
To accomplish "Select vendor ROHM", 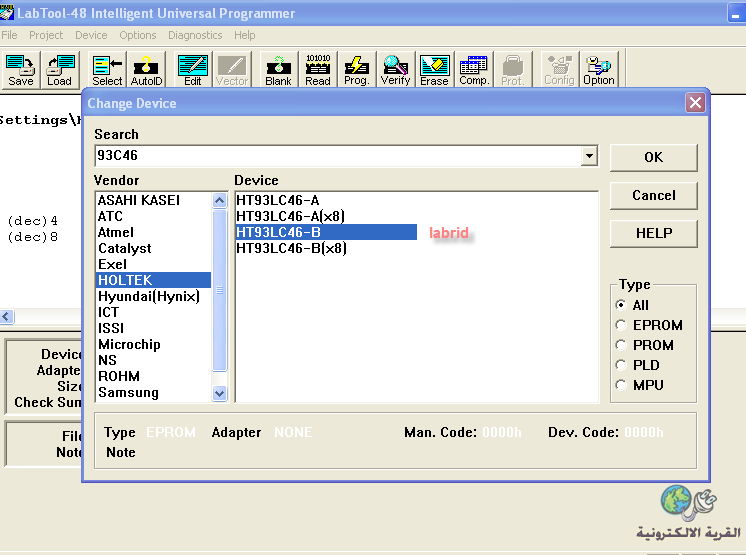I will 153,376.
